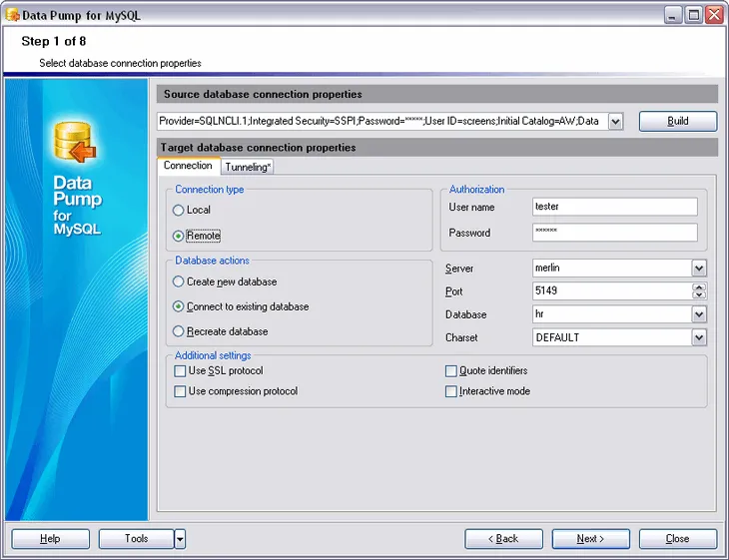Viewport: 729px width, 560px height.
Task: Toggle Quote identifiers checkbox
Action: pos(451,371)
